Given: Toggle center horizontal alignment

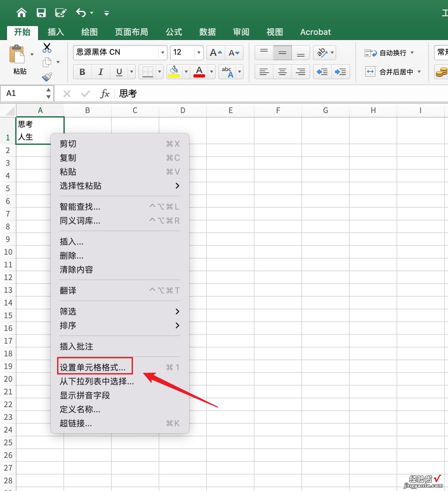Looking at the screenshot, I should click(x=282, y=72).
